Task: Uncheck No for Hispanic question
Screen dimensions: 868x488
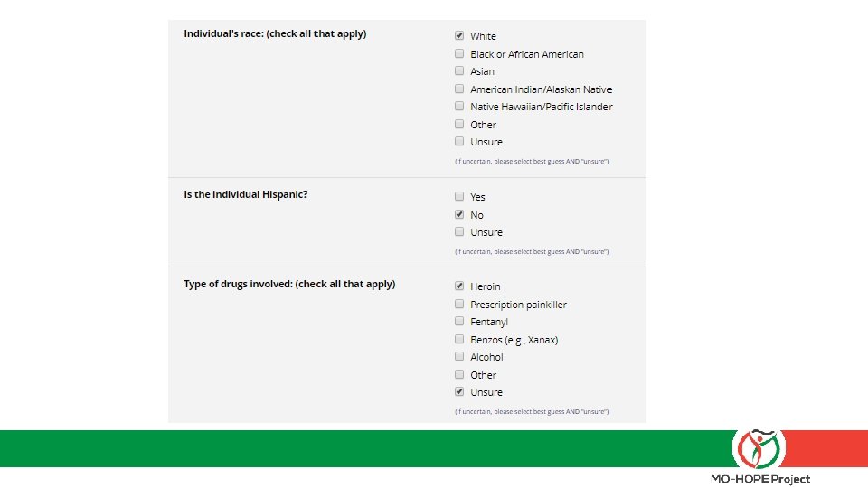Action: point(459,214)
